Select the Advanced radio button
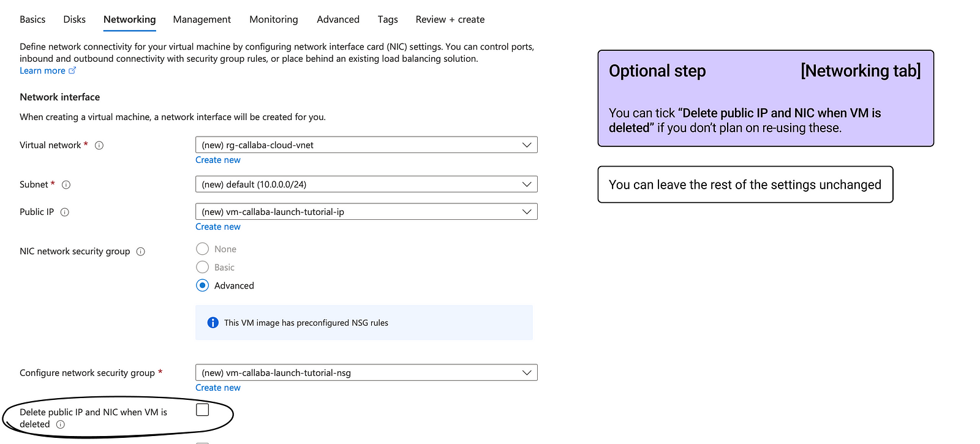This screenshot has width=980, height=444. pos(203,285)
